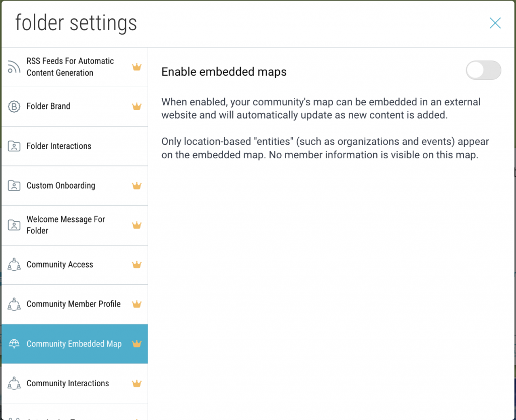516x420 pixels.
Task: Click the crown icon next to Folder Brand
Action: pyautogui.click(x=136, y=106)
